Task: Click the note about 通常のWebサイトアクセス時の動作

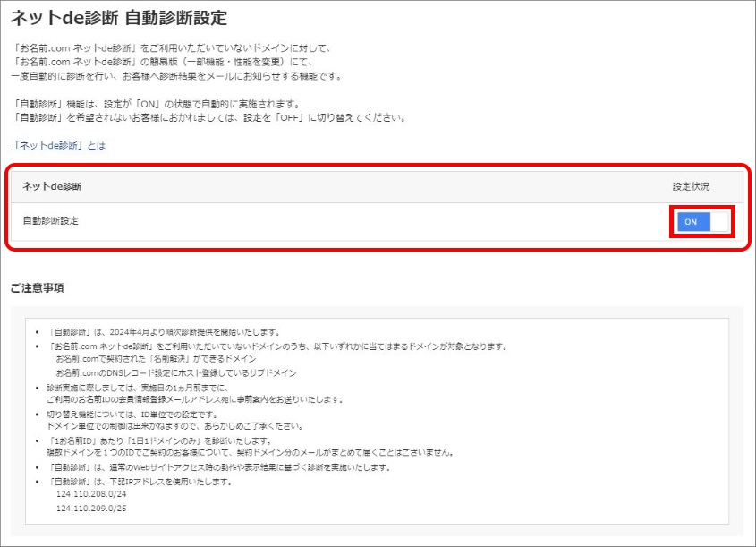Action: point(218,467)
